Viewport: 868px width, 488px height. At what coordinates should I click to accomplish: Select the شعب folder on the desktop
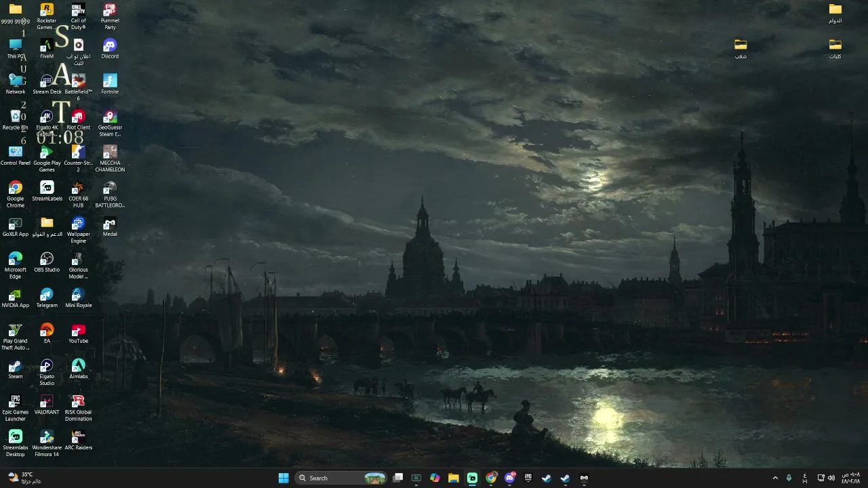741,49
